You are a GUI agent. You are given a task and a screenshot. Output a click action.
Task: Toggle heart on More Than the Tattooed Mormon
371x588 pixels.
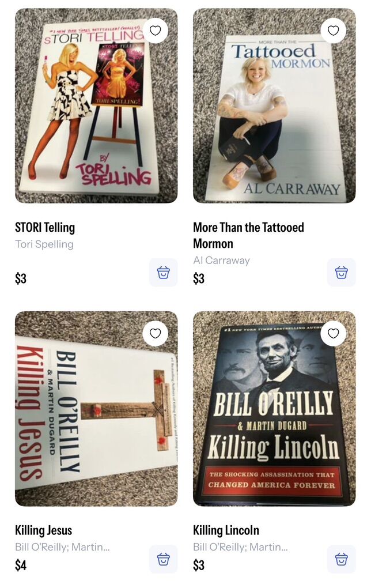pyautogui.click(x=333, y=31)
